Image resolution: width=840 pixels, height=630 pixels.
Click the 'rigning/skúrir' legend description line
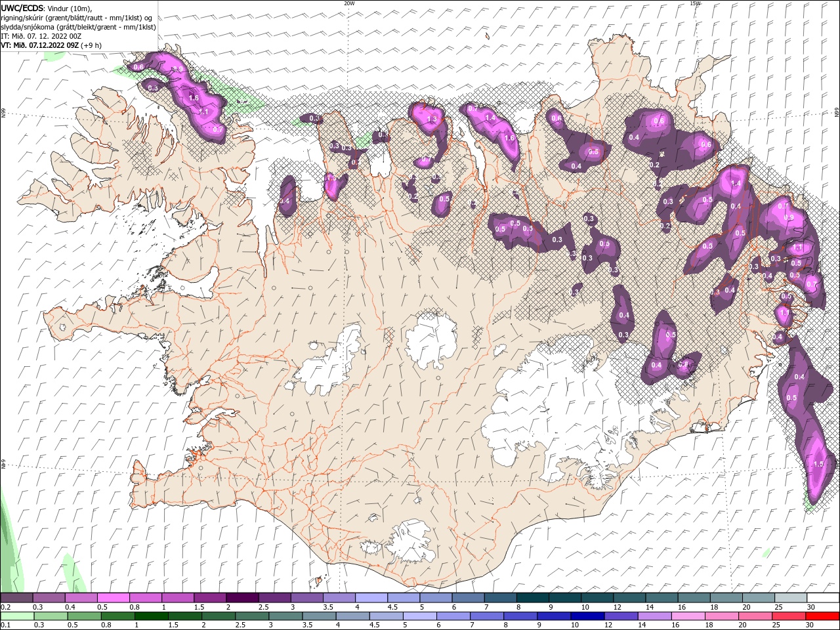pyautogui.click(x=77, y=18)
